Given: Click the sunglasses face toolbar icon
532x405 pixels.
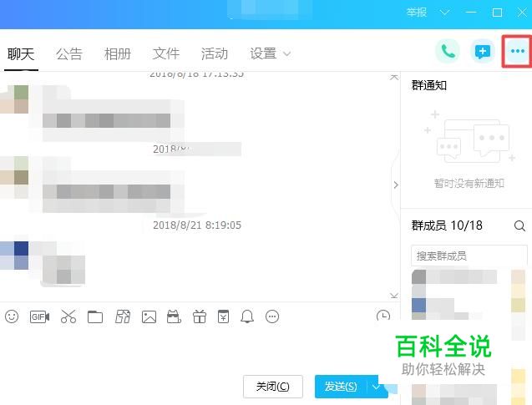Looking at the screenshot, I should click(174, 316).
